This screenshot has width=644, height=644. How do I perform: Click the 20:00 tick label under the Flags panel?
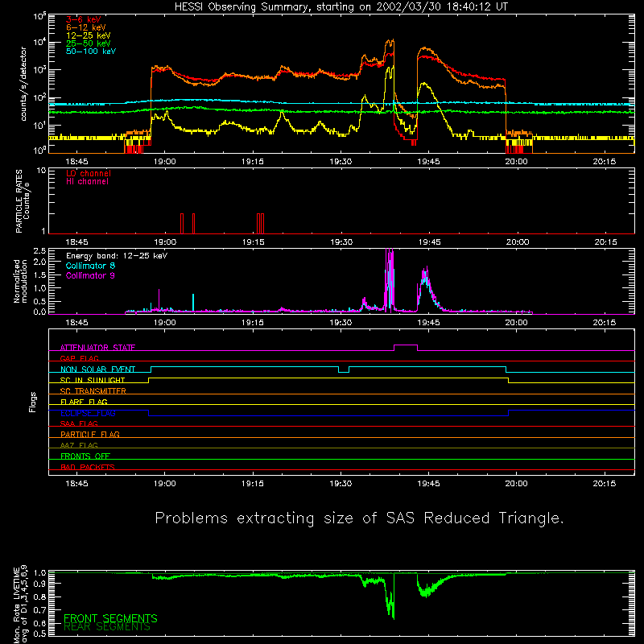[516, 484]
